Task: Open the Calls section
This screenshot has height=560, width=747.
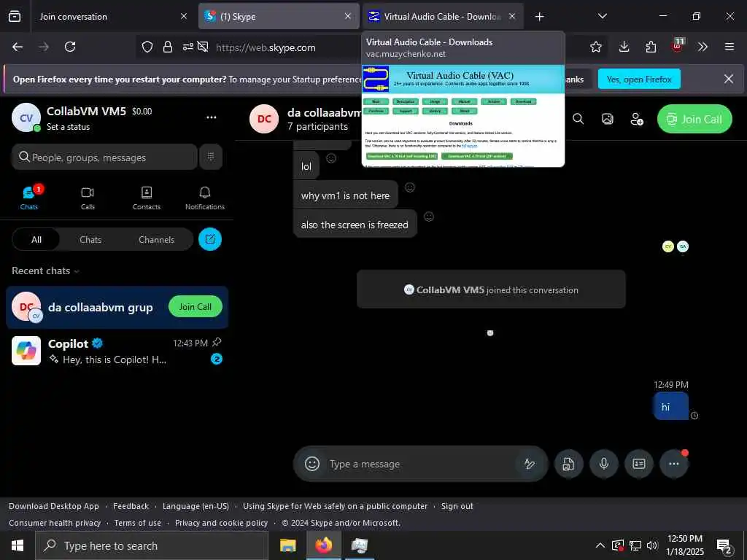Action: click(x=88, y=198)
